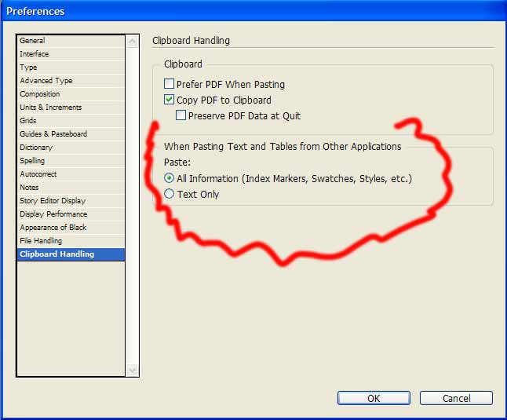The image size is (507, 420).
Task: Open the General preferences category
Action: click(x=71, y=41)
